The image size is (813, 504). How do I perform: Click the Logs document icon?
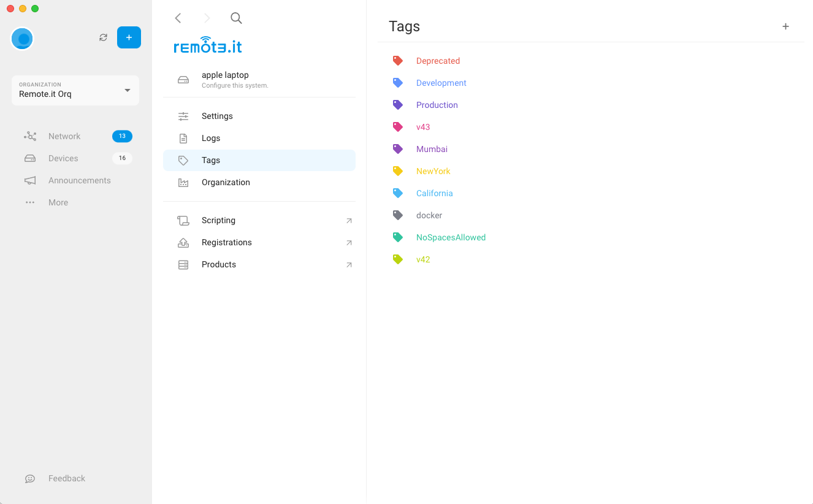183,138
